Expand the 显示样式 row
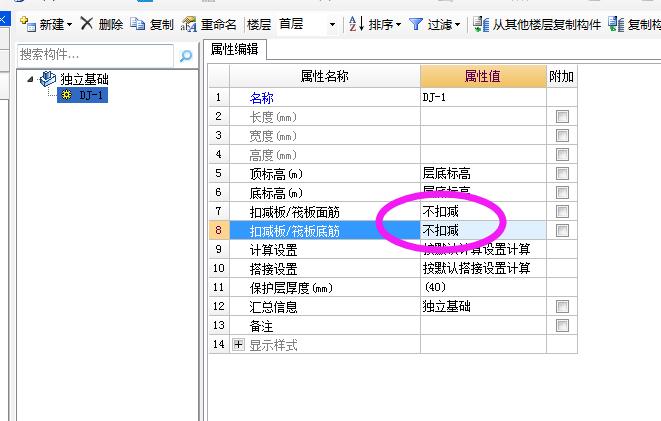 point(238,345)
